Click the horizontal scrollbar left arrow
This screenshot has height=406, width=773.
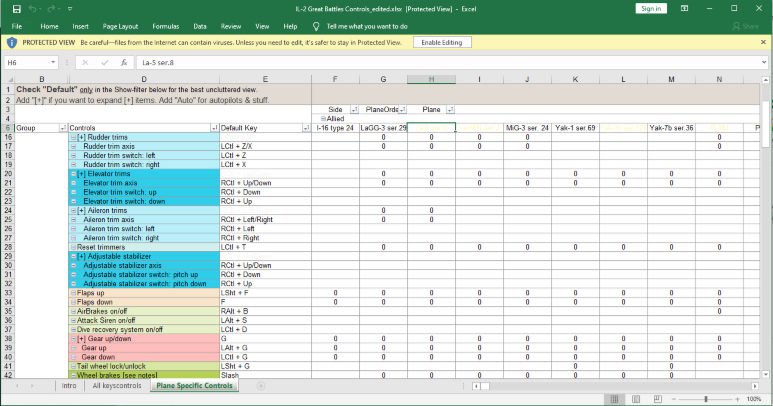coord(476,386)
